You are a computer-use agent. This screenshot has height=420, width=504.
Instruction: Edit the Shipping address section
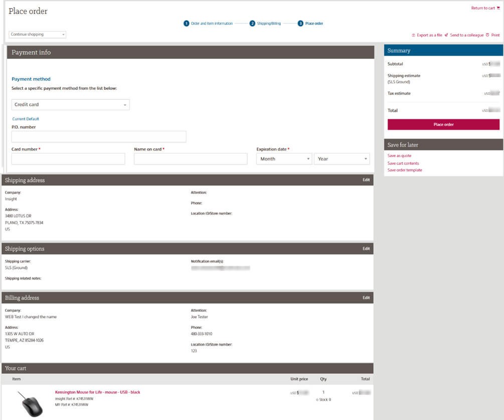[366, 180]
